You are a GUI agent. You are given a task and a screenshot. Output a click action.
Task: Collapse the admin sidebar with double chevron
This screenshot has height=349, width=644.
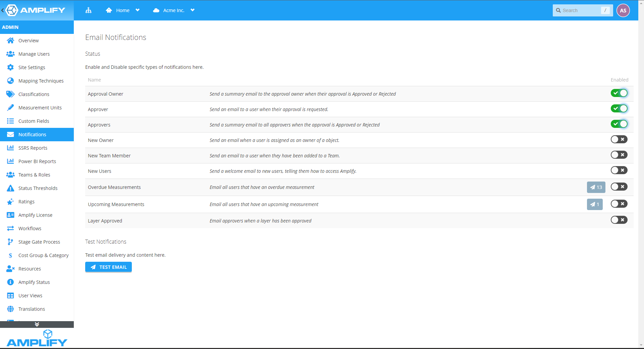point(37,324)
